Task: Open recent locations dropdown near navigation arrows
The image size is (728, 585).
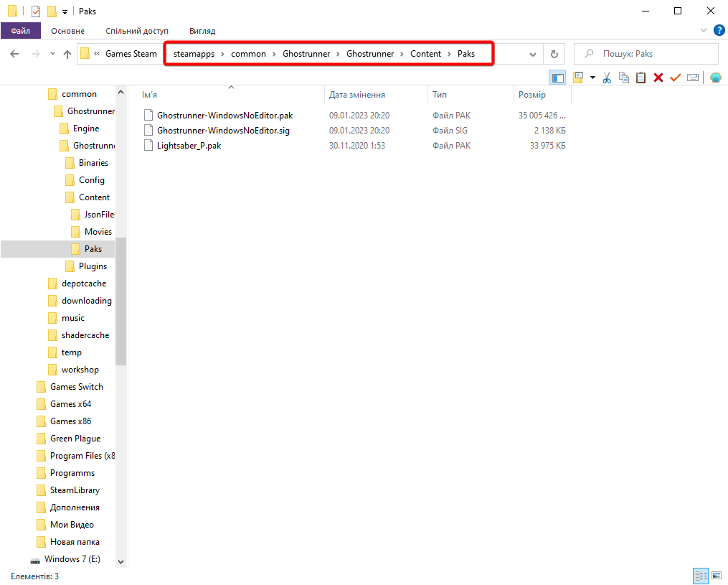Action: click(x=52, y=54)
